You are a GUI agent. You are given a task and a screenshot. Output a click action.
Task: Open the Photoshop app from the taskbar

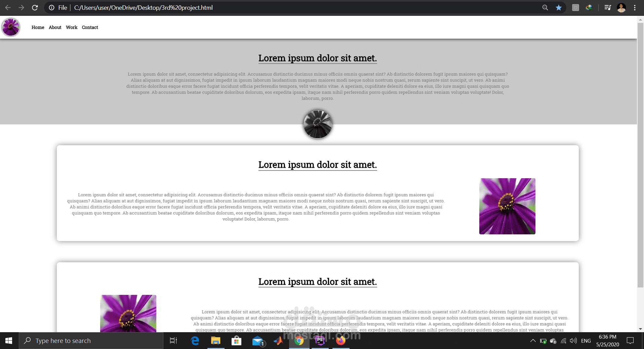pyautogui.click(x=320, y=341)
